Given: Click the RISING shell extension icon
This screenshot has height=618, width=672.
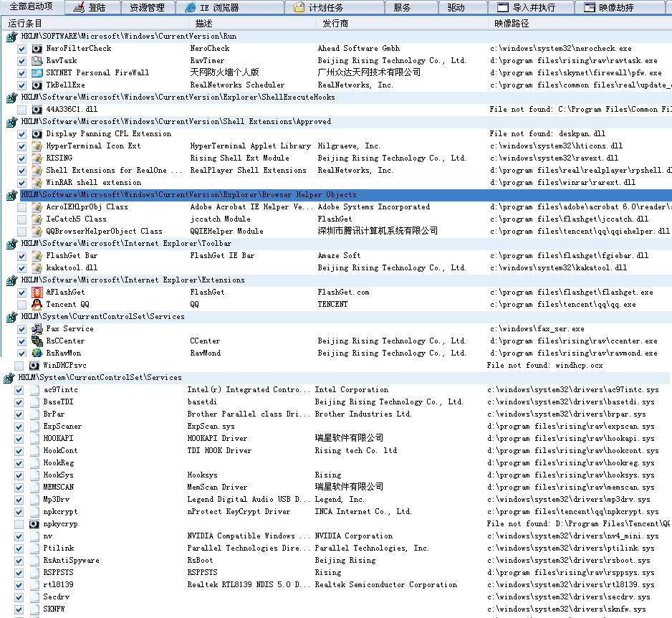Looking at the screenshot, I should coord(37,158).
